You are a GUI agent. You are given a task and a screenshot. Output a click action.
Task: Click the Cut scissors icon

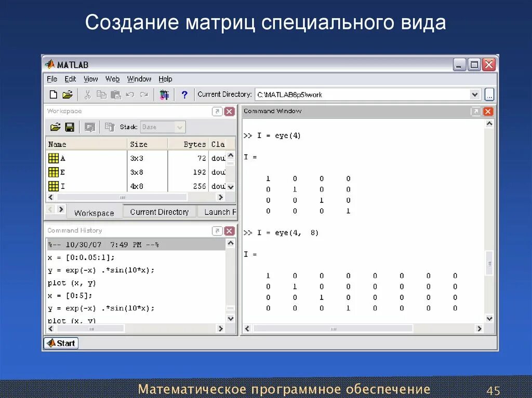click(x=87, y=94)
